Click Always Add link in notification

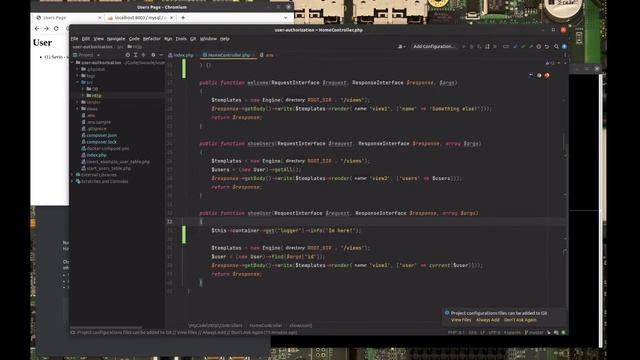pyautogui.click(x=487, y=320)
